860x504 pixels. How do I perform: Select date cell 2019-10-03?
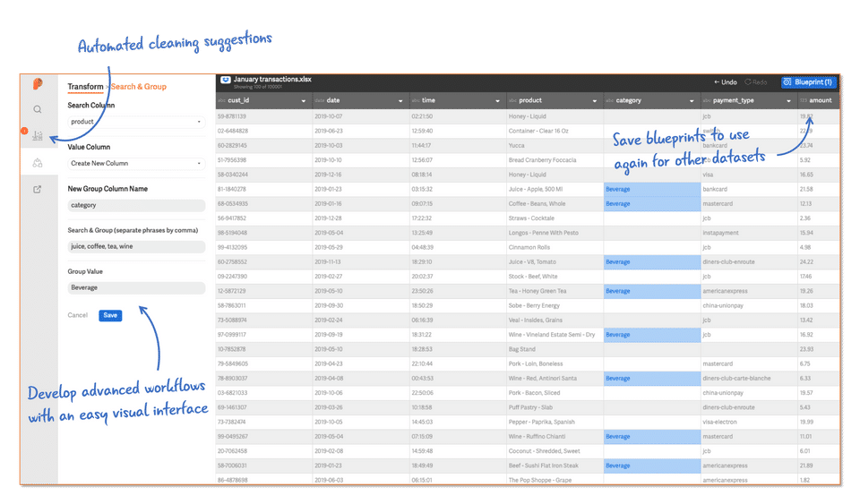coord(361,146)
